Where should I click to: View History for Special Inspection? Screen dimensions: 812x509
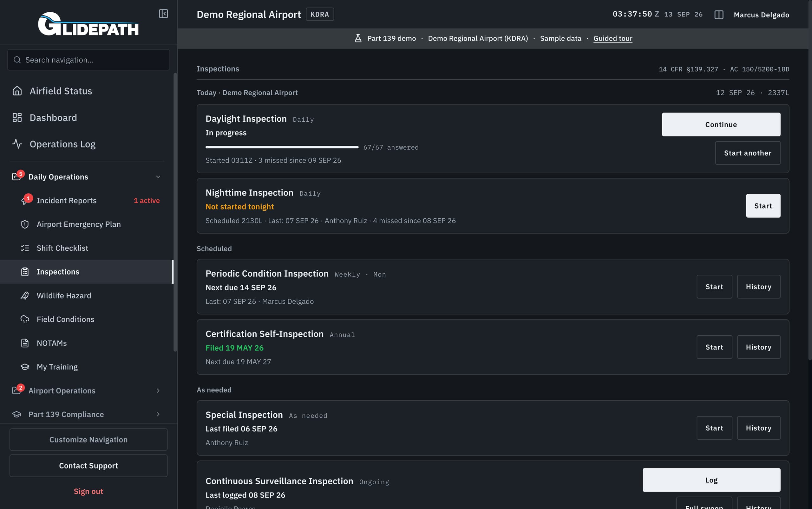758,428
